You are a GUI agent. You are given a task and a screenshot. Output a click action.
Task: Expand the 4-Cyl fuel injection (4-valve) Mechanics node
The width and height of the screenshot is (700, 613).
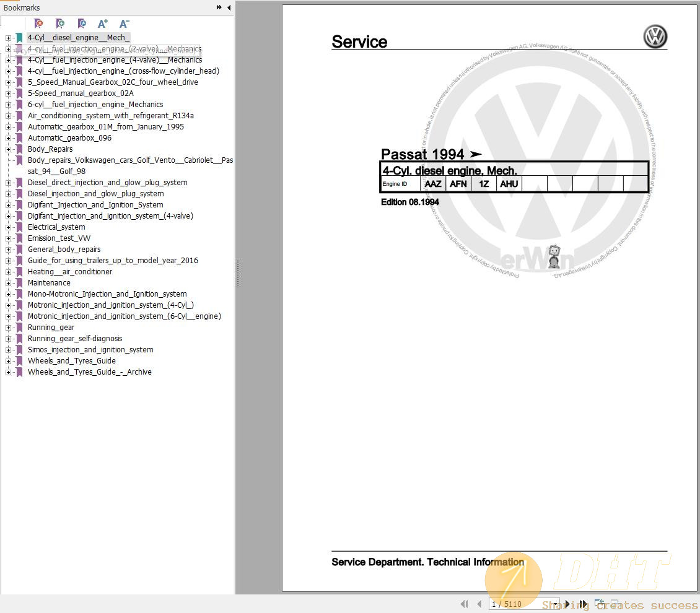(8, 60)
